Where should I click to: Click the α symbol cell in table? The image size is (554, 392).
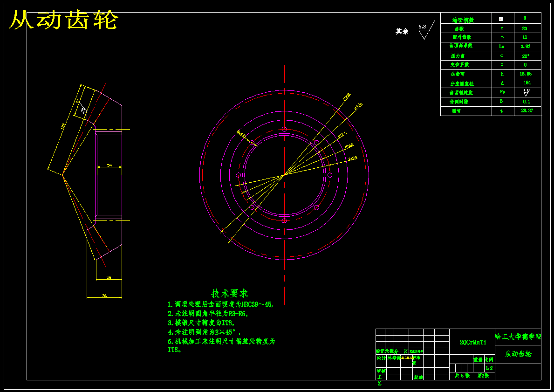point(502,56)
